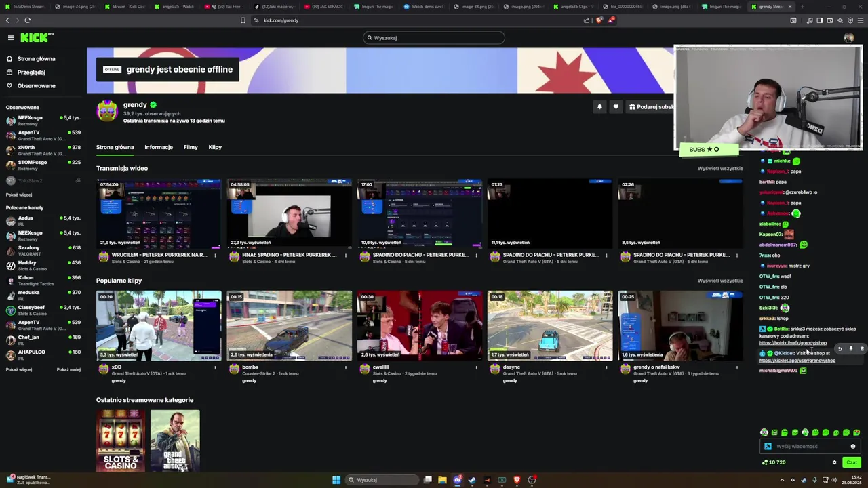Click the Czat send button
This screenshot has width=868, height=488.
852,462
